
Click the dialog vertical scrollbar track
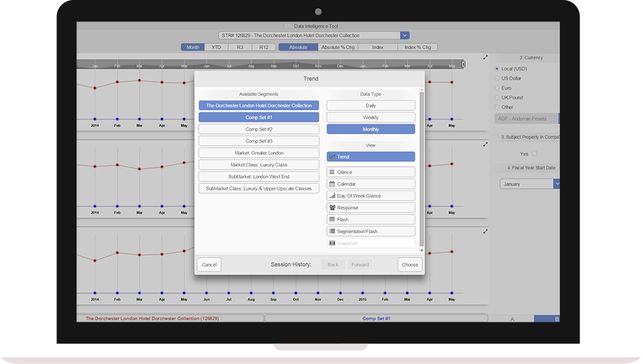pyautogui.click(x=422, y=169)
